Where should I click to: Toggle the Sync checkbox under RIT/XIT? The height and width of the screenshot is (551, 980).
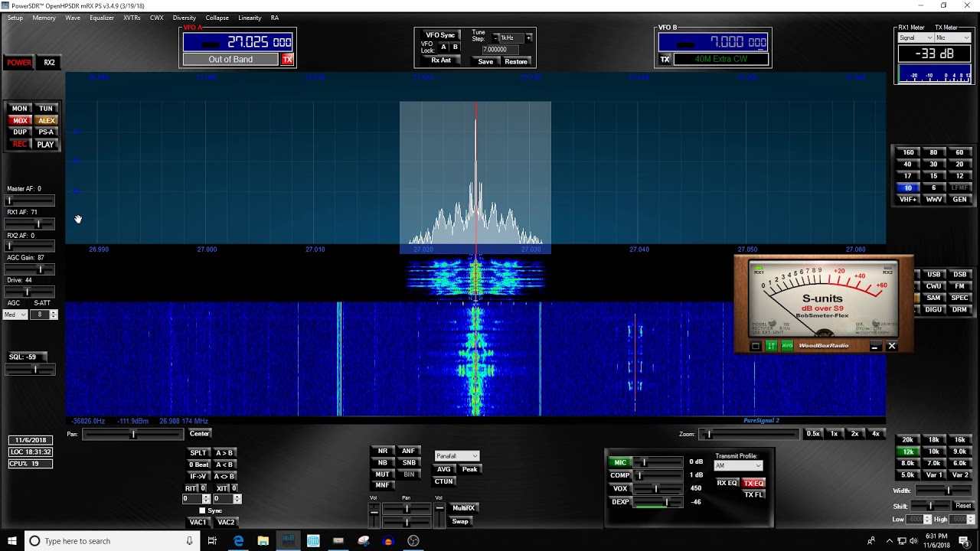[202, 510]
